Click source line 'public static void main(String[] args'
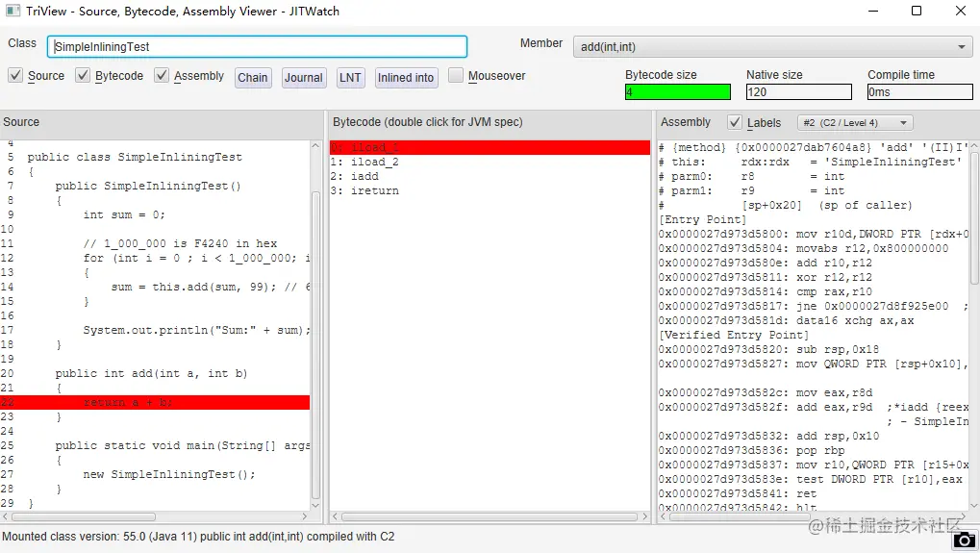The image size is (980, 553). [183, 445]
